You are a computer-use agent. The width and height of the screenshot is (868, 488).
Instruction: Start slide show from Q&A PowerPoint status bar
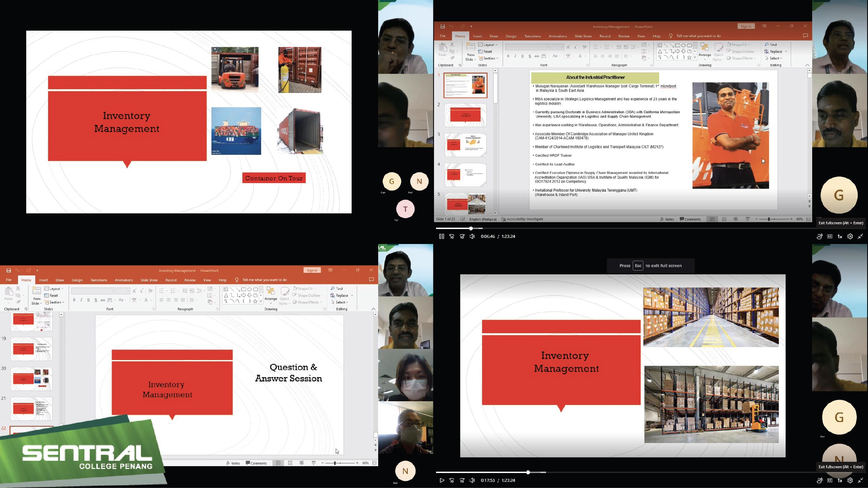pyautogui.click(x=314, y=463)
